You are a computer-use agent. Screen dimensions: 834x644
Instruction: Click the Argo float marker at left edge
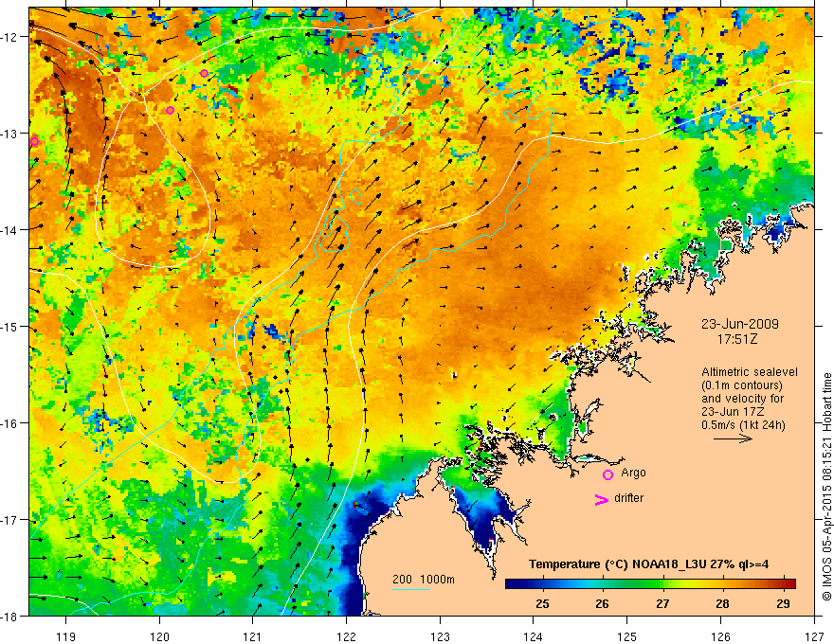pos(34,141)
